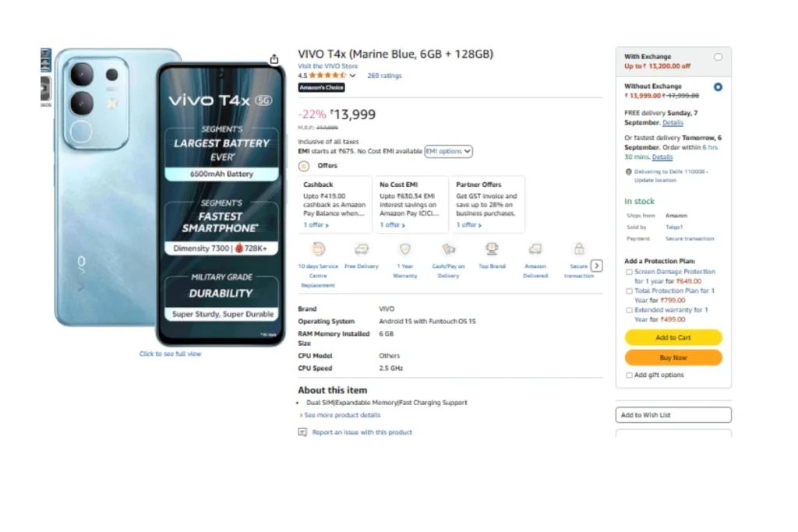Click the Free Delivery truck icon
Screen dimensions: 798x532
(362, 249)
